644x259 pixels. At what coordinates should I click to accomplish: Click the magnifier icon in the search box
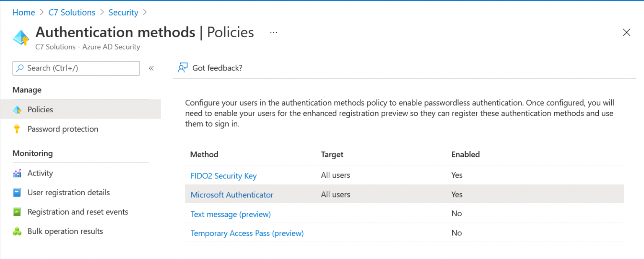click(20, 68)
